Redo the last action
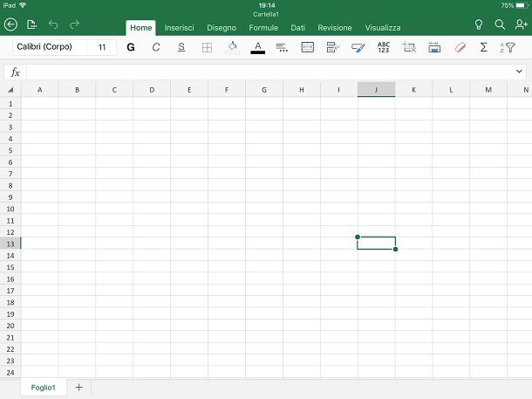The width and height of the screenshot is (532, 399). 74,24
